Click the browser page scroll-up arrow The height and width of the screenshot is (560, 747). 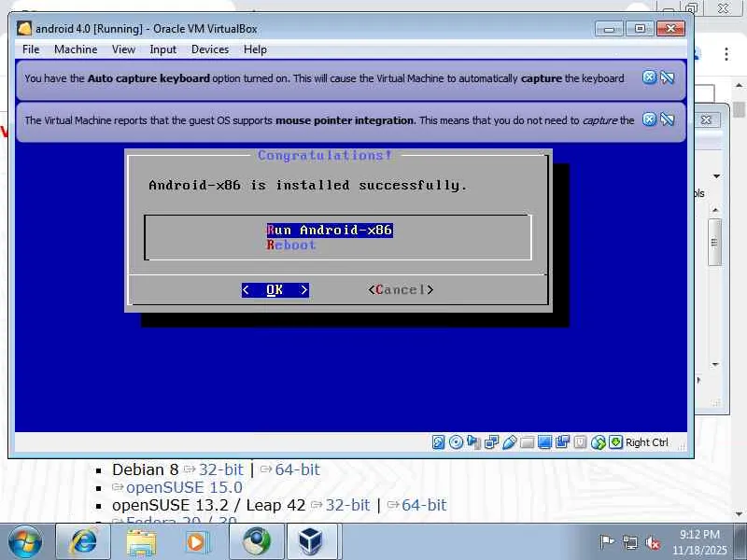coord(739,86)
